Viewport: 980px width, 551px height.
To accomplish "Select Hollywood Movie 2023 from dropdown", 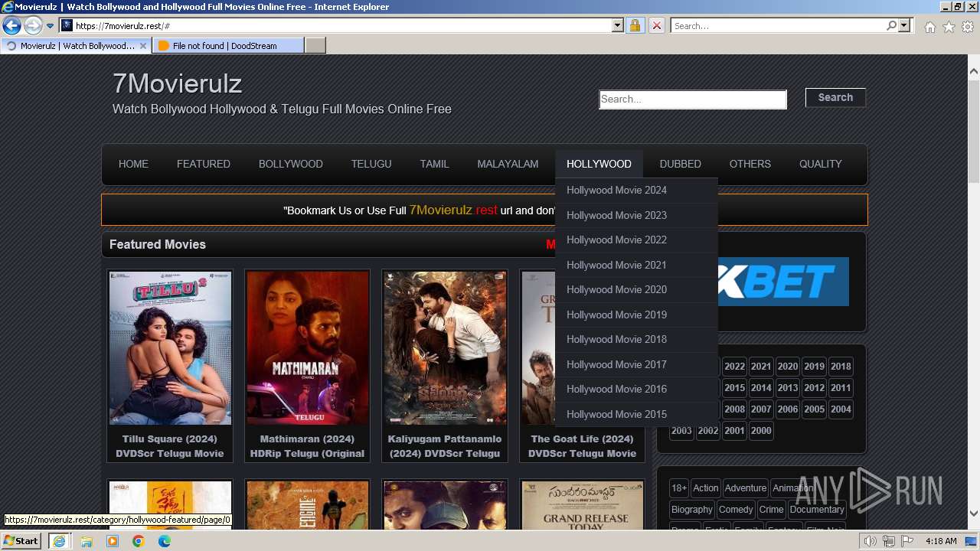I will [636, 215].
